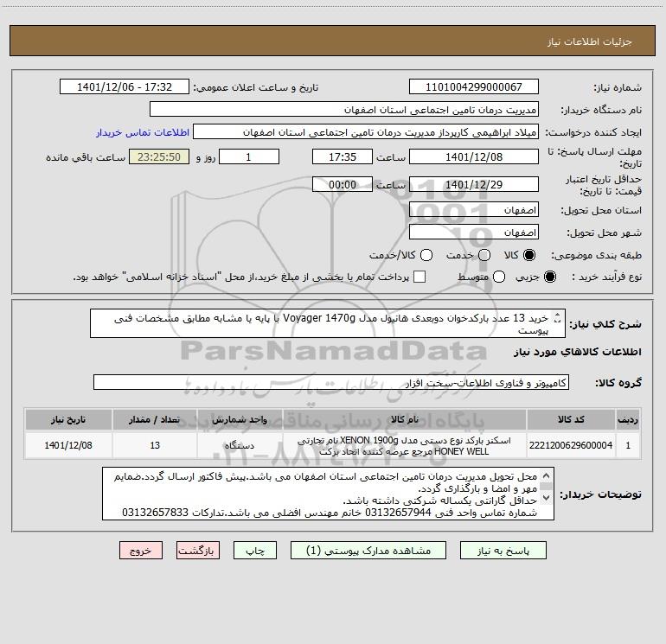This screenshot has height=644, width=666.
Task: Open اطلاعات تماس خریدار link
Action: (x=143, y=132)
